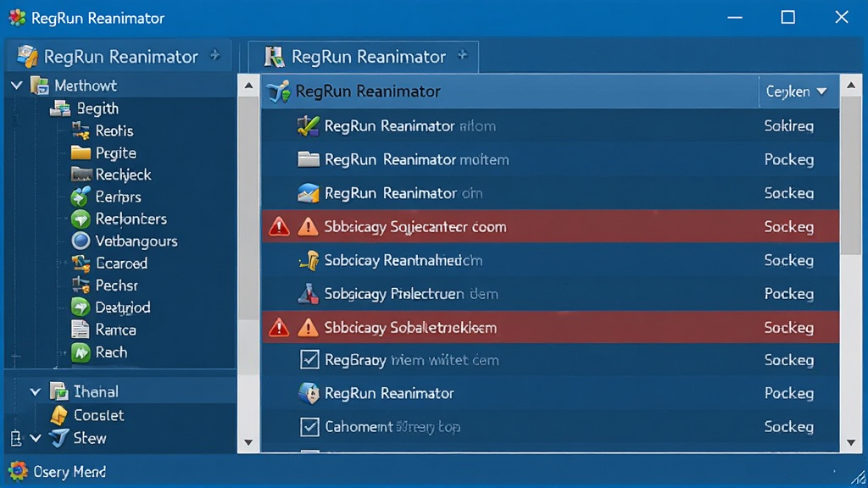Select the green Reclonters icon
Viewport: 868px width, 488px height.
tap(81, 219)
